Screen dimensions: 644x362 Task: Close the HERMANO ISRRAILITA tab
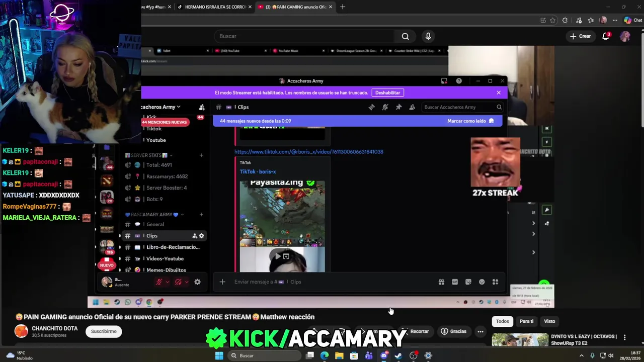[250, 7]
